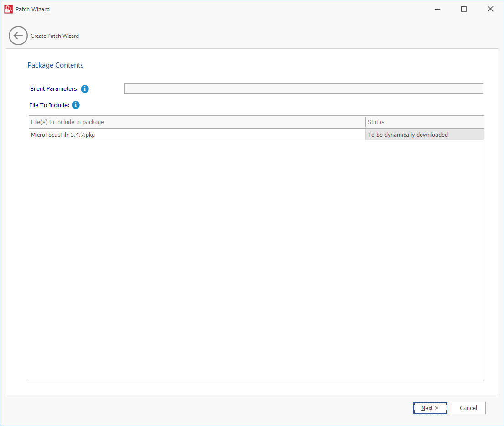
Task: Click the Patch Wizard app icon in title bar
Action: coord(8,9)
